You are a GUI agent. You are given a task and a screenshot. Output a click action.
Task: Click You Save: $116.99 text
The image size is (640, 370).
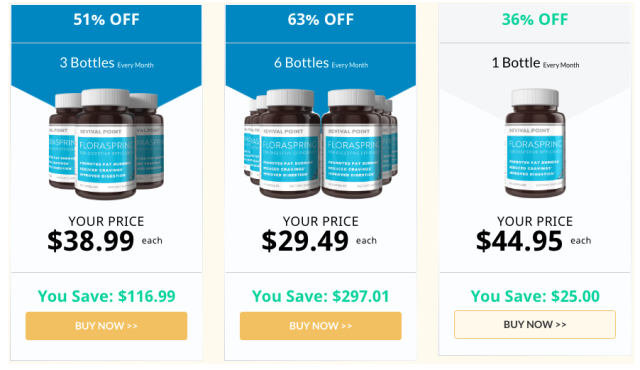click(x=107, y=296)
